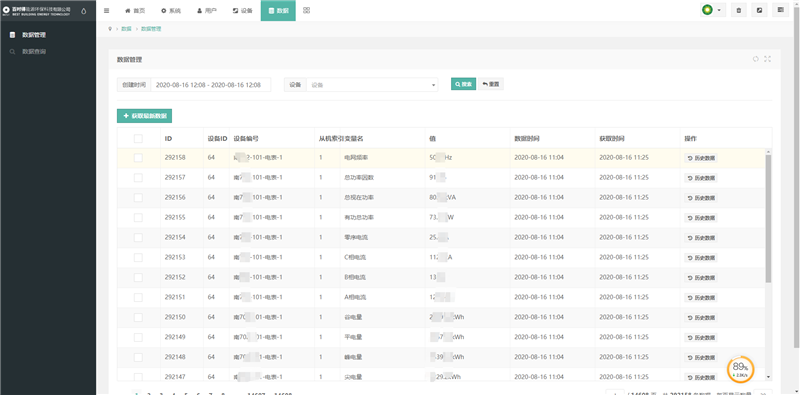Click the 89% circular progress indicator
The image size is (800, 395).
[x=740, y=369]
